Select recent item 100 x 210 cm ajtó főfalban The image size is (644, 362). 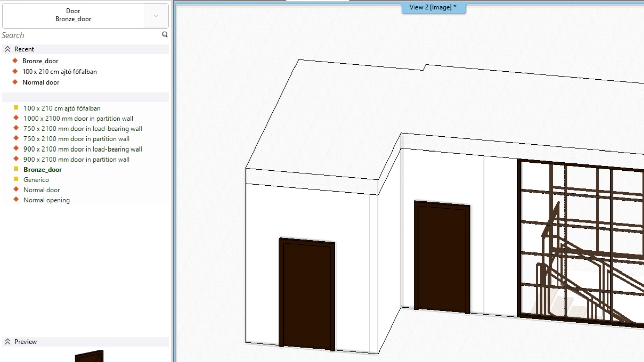(x=59, y=72)
